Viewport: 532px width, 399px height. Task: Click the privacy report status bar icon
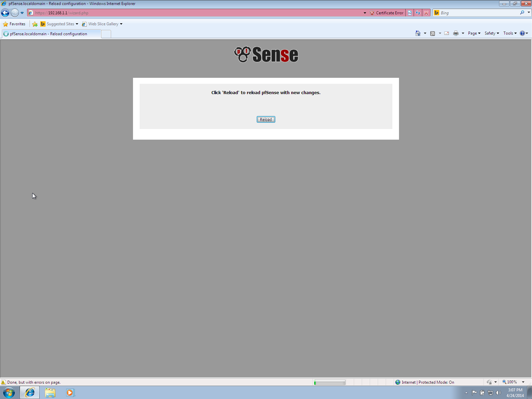489,382
